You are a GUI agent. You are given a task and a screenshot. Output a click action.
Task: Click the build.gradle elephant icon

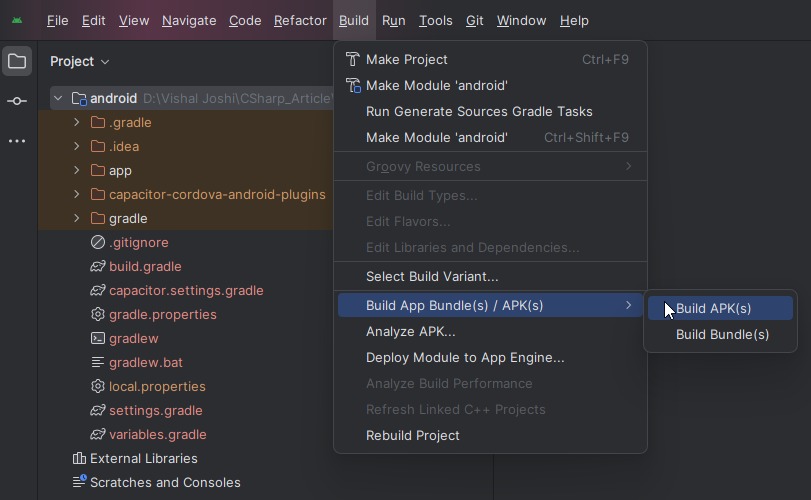pyautogui.click(x=98, y=266)
